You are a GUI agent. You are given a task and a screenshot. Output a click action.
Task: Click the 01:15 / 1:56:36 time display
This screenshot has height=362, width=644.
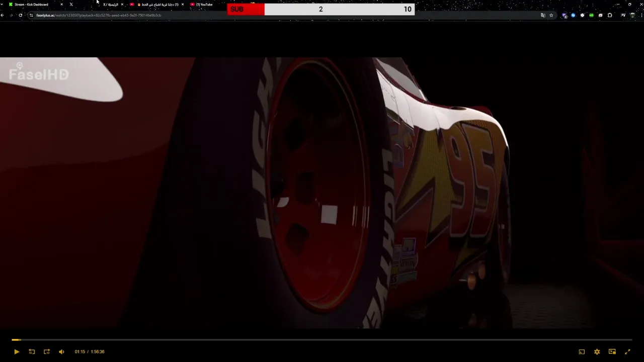click(x=90, y=351)
